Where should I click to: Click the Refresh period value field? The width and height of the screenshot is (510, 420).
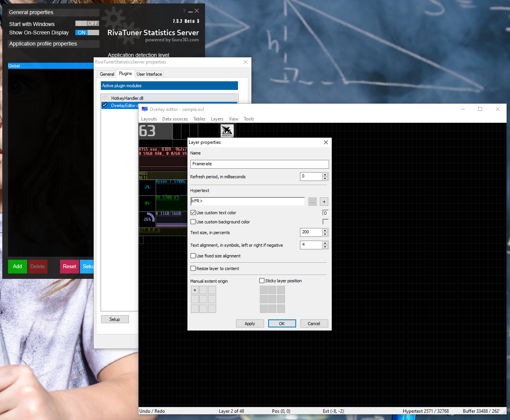(x=311, y=176)
